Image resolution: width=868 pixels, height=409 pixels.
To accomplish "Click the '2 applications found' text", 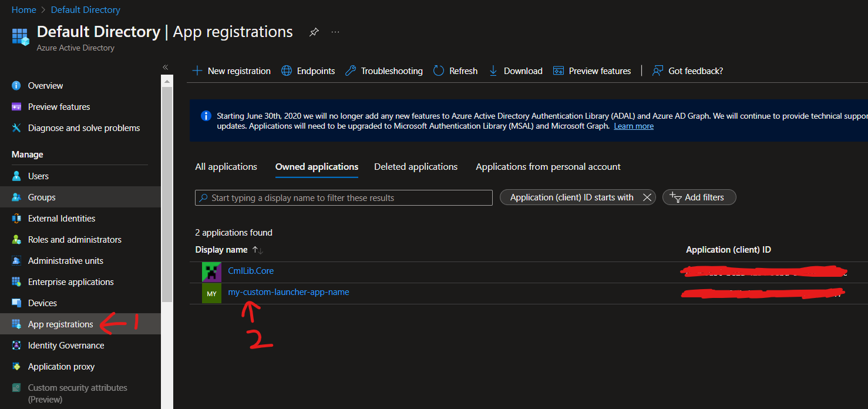I will pos(234,233).
